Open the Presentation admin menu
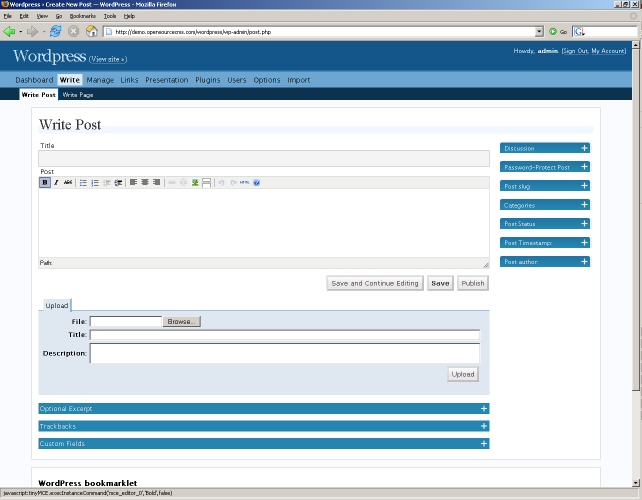The width and height of the screenshot is (642, 500). [x=167, y=80]
